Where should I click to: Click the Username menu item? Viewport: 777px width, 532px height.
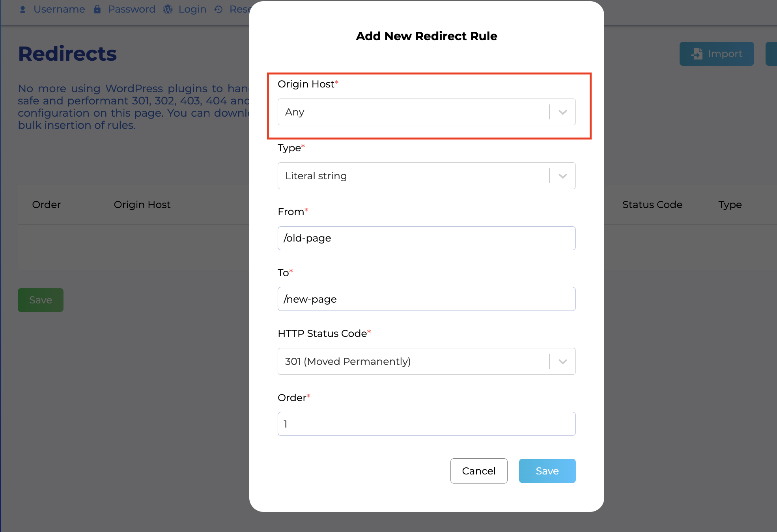[x=59, y=9]
